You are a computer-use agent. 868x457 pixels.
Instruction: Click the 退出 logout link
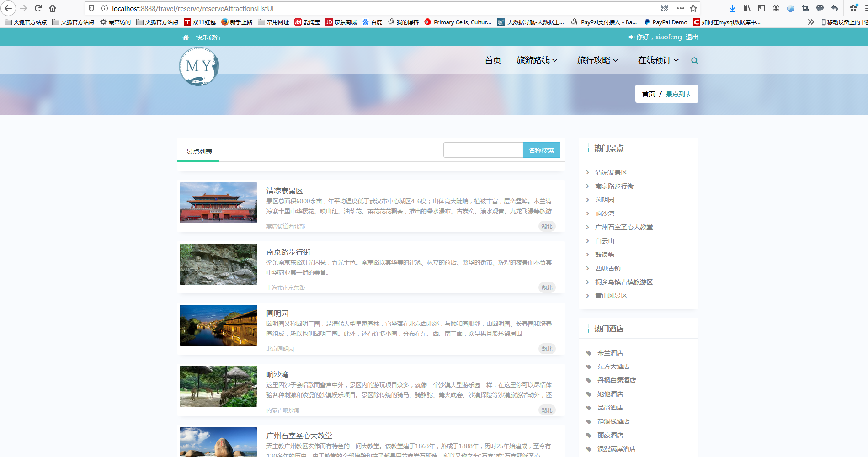click(692, 37)
